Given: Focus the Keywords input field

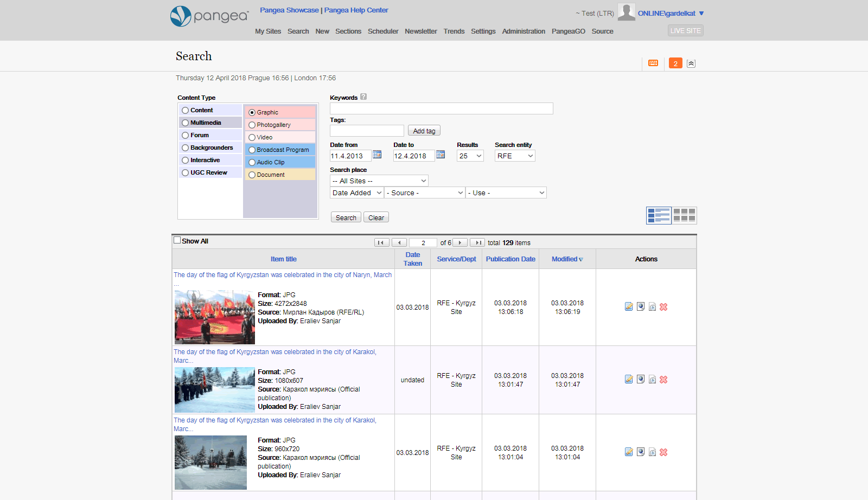Looking at the screenshot, I should 442,108.
